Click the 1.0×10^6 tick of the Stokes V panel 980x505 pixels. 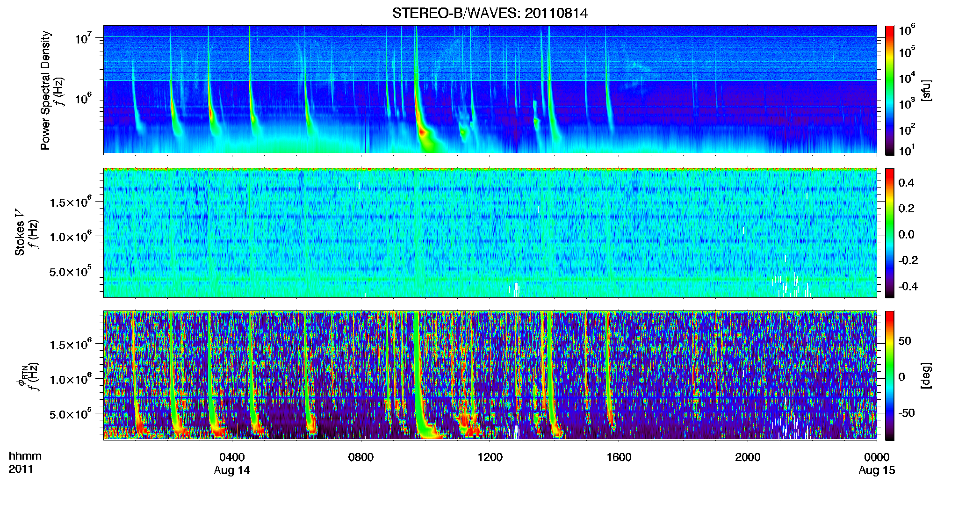click(x=71, y=236)
